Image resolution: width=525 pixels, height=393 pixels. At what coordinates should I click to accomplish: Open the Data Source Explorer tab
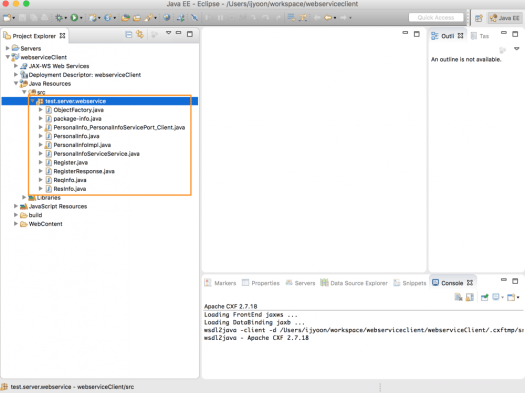pos(354,283)
